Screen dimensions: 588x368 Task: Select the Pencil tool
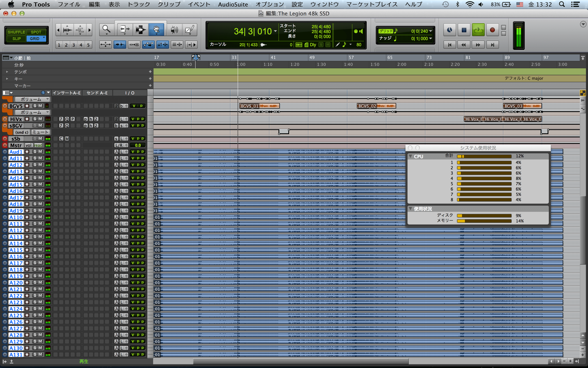pos(189,29)
